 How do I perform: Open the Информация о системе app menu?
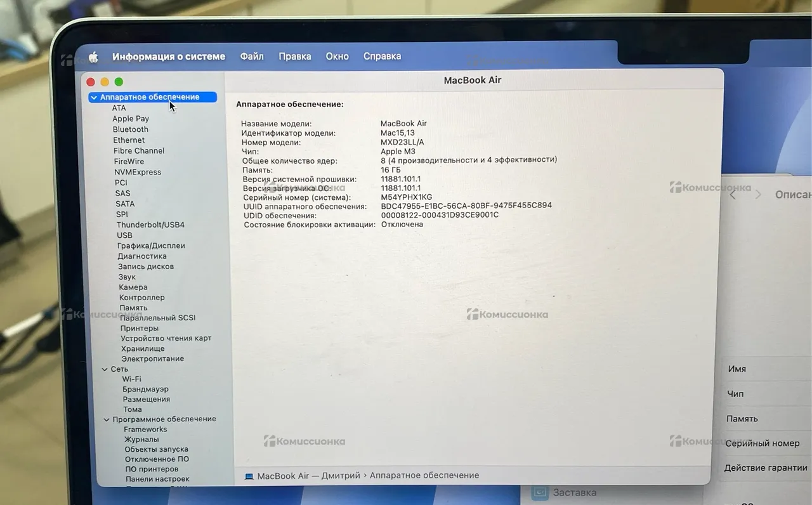coord(169,56)
